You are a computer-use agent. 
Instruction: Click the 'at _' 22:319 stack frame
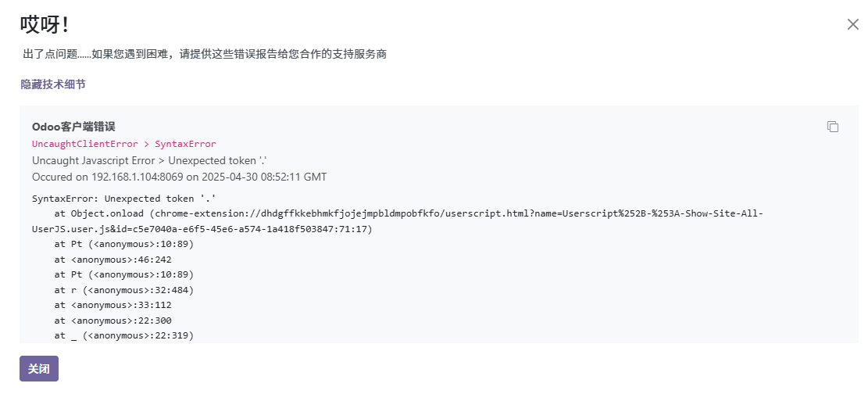123,335
